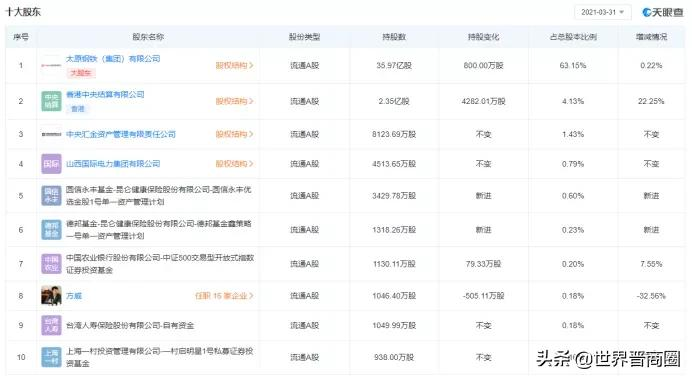Click the purple 中国农业 logo icon
692x379 pixels.
[51, 263]
